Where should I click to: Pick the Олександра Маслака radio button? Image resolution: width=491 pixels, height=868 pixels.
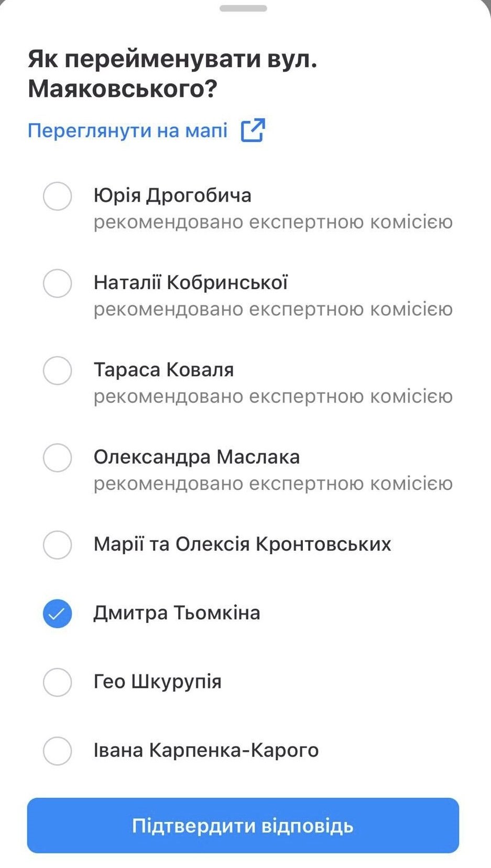click(x=57, y=457)
